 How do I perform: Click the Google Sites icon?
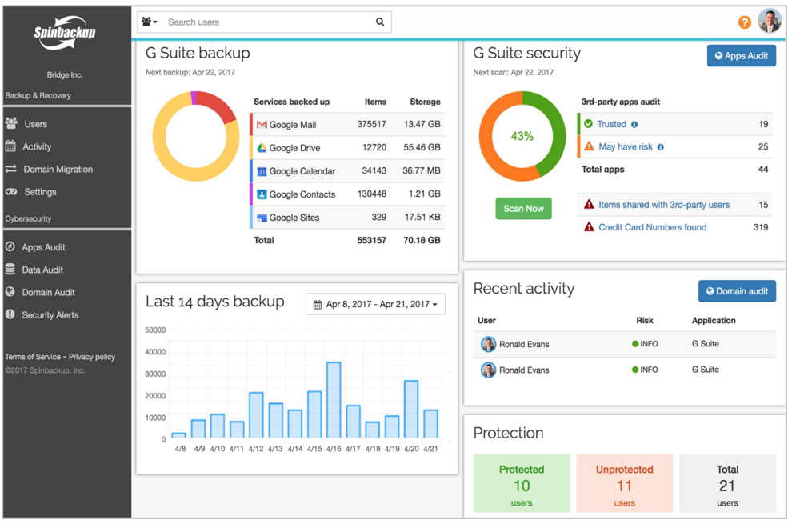click(262, 218)
